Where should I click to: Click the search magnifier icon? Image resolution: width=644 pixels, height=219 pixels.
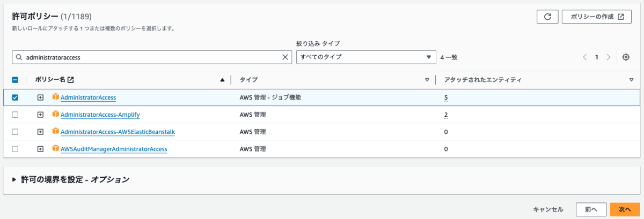(19, 57)
